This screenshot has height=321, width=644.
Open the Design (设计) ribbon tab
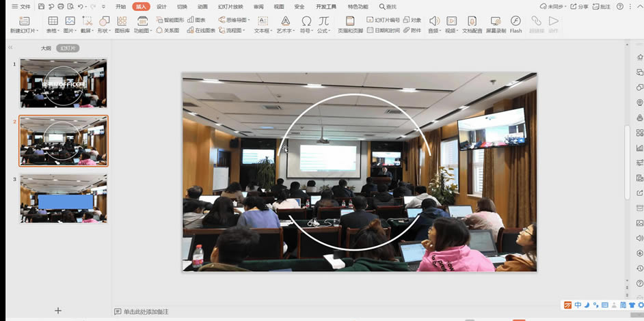pos(161,6)
